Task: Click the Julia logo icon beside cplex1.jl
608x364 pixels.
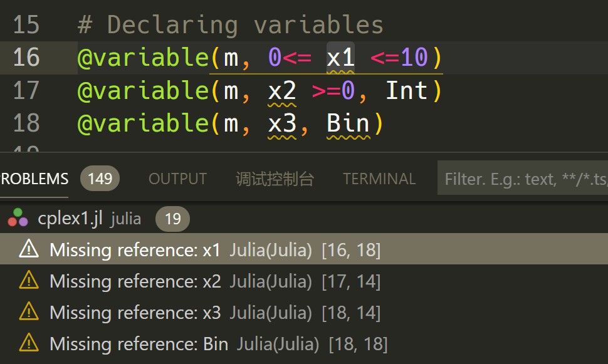Action: pyautogui.click(x=18, y=219)
